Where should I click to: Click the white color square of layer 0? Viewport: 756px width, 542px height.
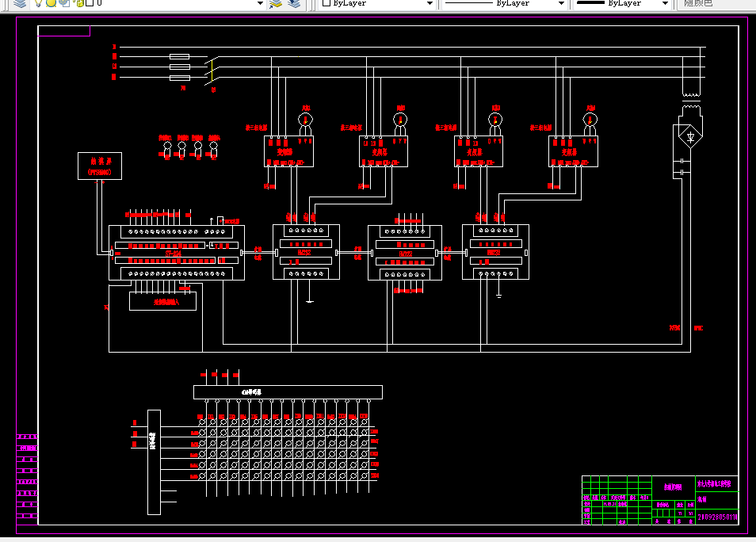point(90,3)
